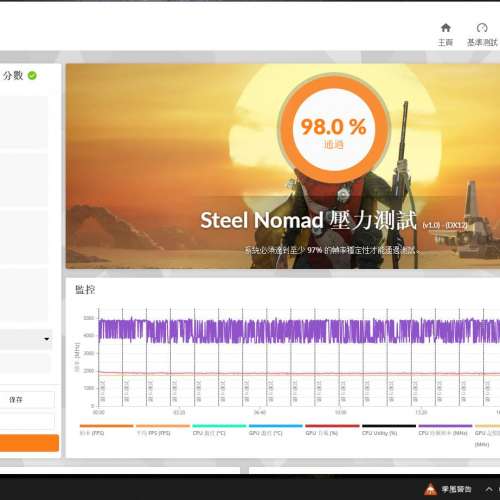The width and height of the screenshot is (500, 500).
Task: Click the 分數 score heading
Action: click(13, 76)
